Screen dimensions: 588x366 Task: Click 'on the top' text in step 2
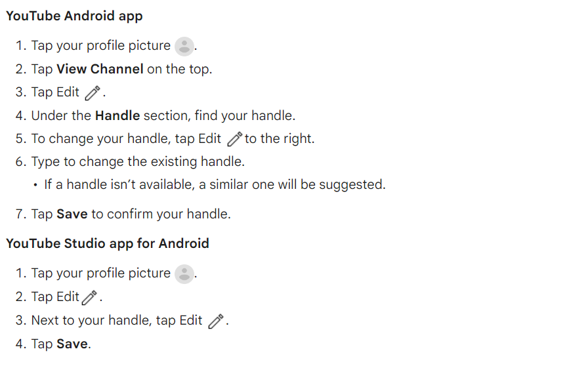click(x=178, y=70)
